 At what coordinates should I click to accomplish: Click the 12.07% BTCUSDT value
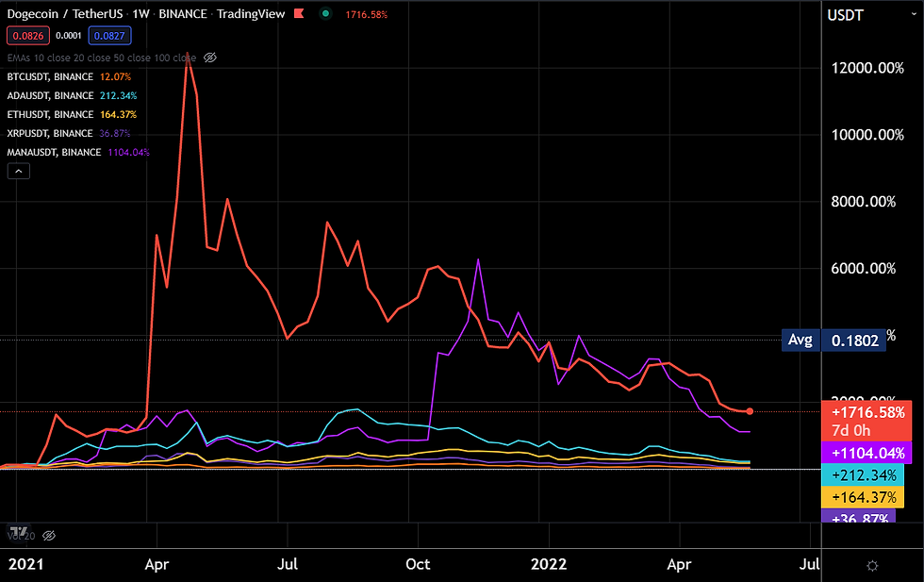pyautogui.click(x=115, y=76)
